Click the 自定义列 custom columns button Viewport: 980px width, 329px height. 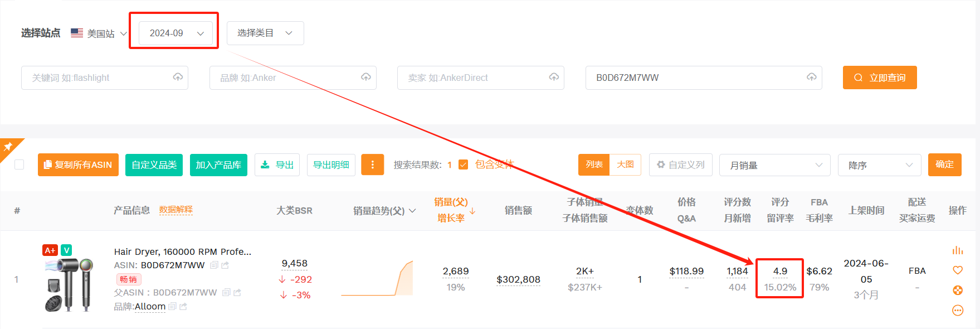(680, 164)
